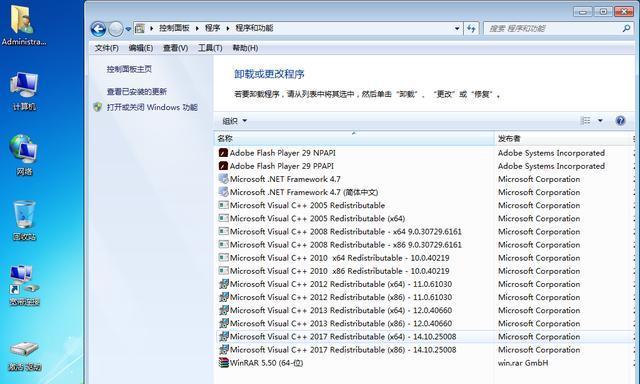This screenshot has width=640, height=384.
Task: Click Visual C++ 2012 (x64) 11.0.61030 icon
Action: tap(223, 284)
